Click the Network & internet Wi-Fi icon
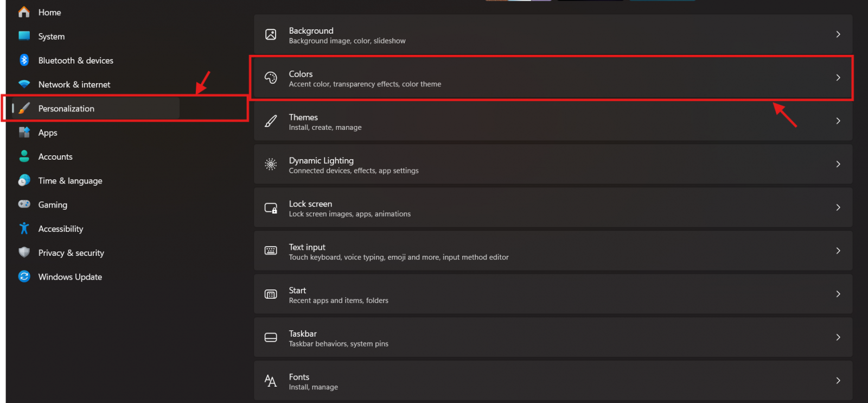The image size is (868, 403). click(24, 84)
